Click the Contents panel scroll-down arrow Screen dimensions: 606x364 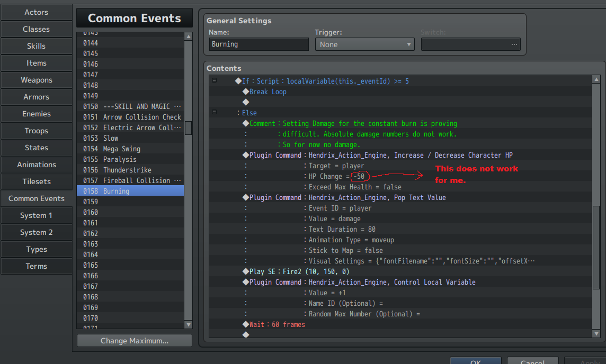coord(596,334)
